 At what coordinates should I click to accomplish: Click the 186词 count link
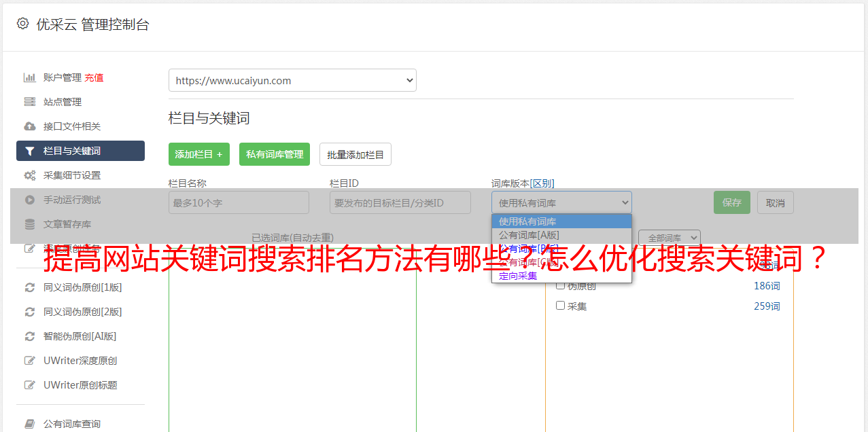767,286
